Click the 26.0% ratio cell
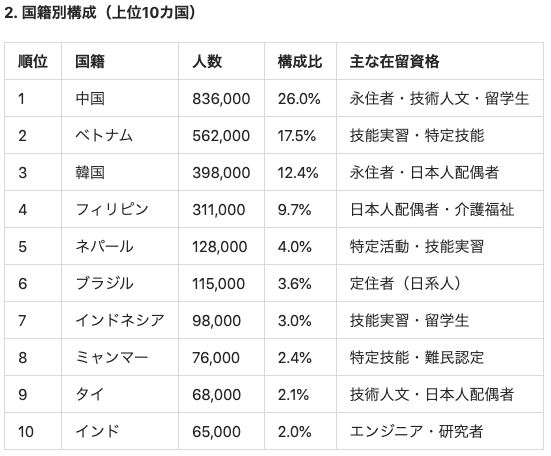 coord(299,99)
